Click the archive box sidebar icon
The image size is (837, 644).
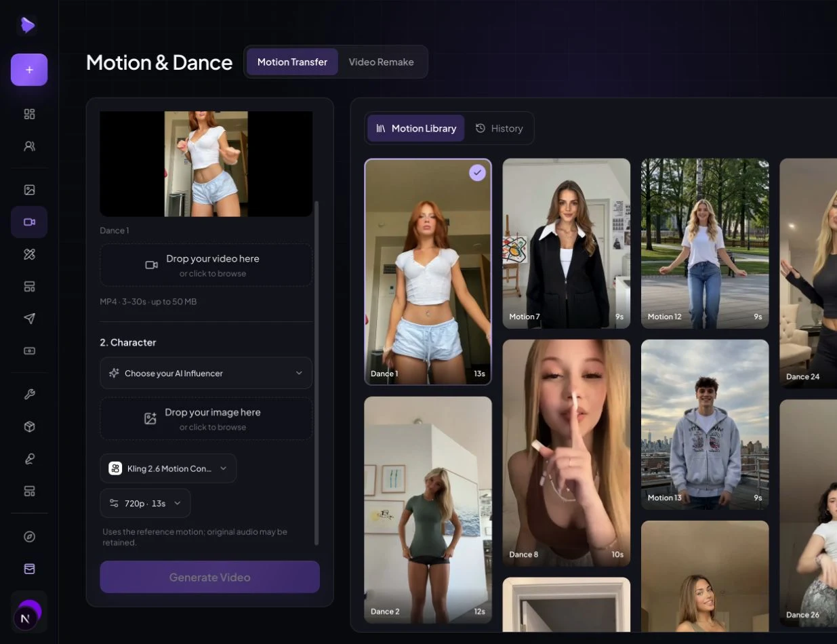pos(29,569)
